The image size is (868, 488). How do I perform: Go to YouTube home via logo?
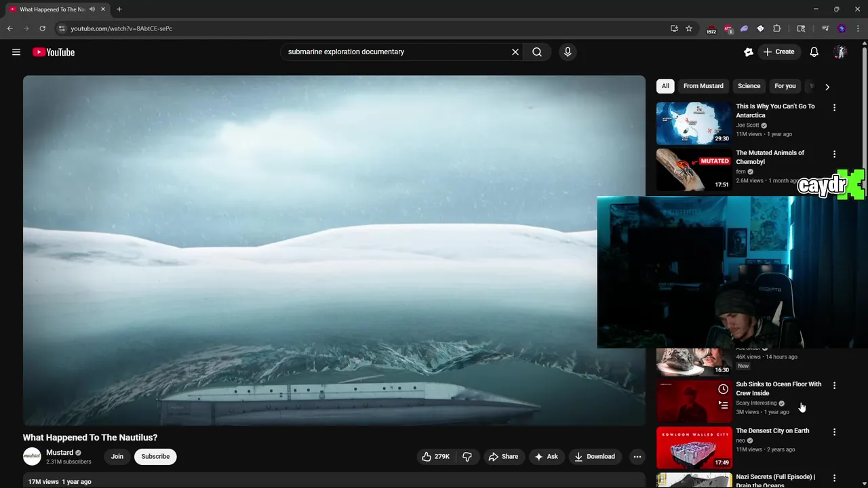pyautogui.click(x=54, y=52)
